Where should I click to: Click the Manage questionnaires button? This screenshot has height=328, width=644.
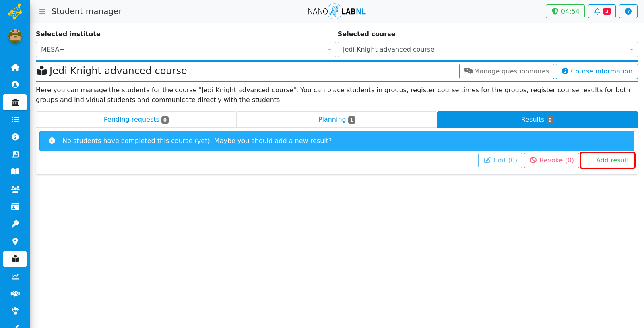507,71
